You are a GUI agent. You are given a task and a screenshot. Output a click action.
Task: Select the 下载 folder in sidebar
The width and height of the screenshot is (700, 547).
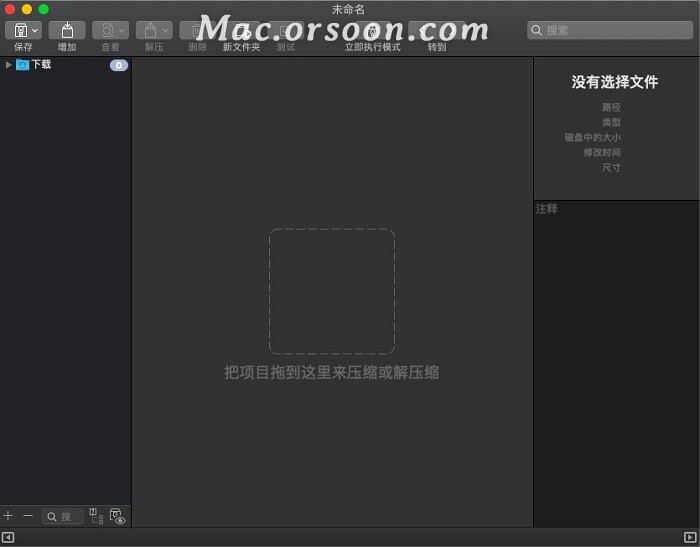point(66,65)
